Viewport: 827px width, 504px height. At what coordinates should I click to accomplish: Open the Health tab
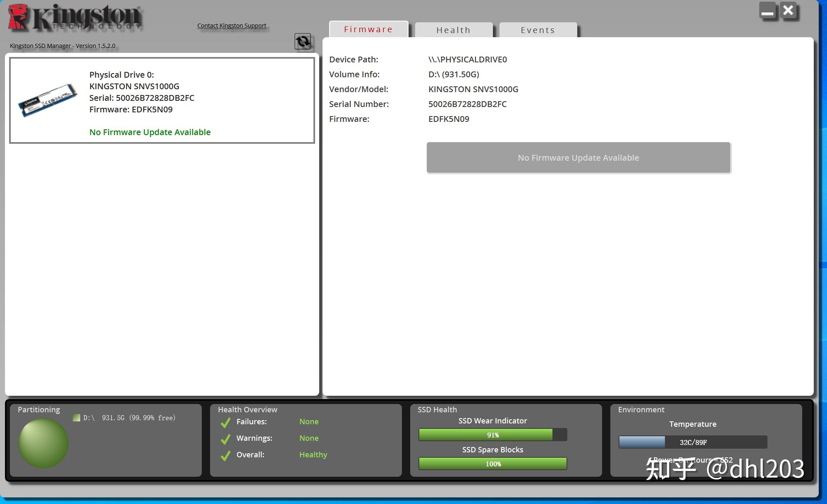point(453,30)
